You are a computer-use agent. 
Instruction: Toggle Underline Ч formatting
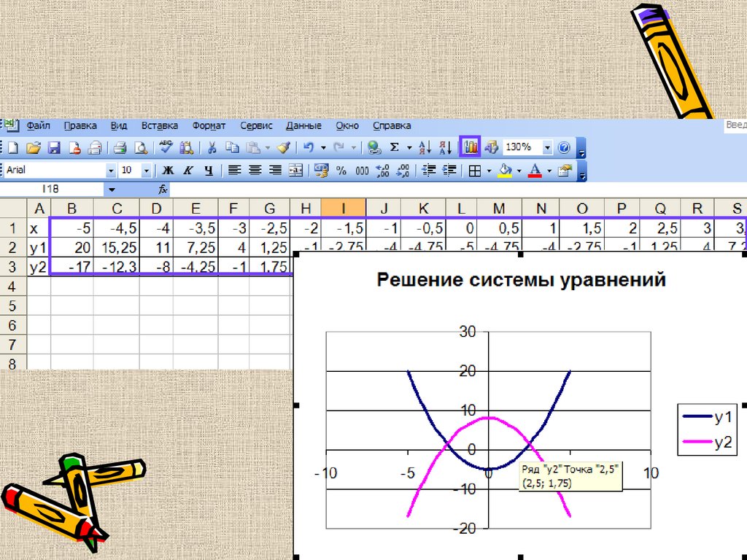pyautogui.click(x=209, y=171)
